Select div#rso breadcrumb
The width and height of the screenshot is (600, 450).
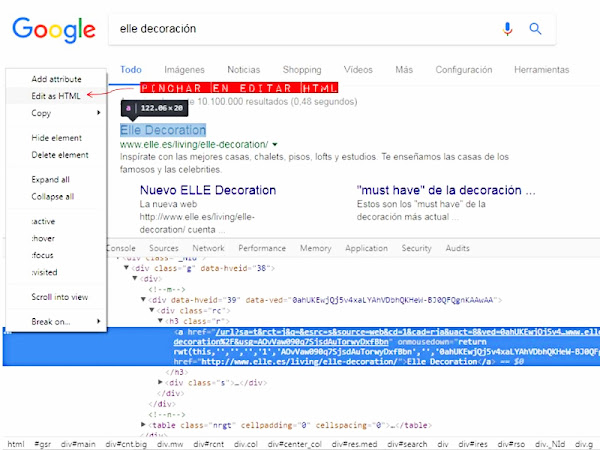coord(511,444)
